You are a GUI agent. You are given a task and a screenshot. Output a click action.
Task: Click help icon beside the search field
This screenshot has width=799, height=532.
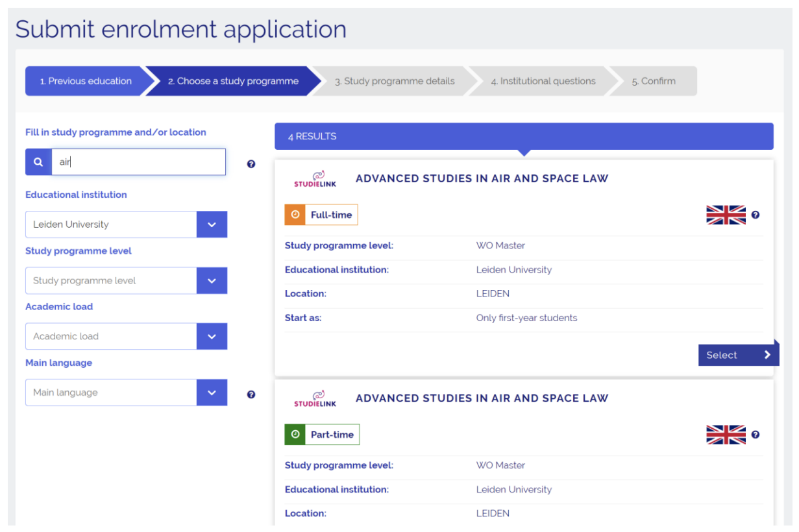click(251, 164)
